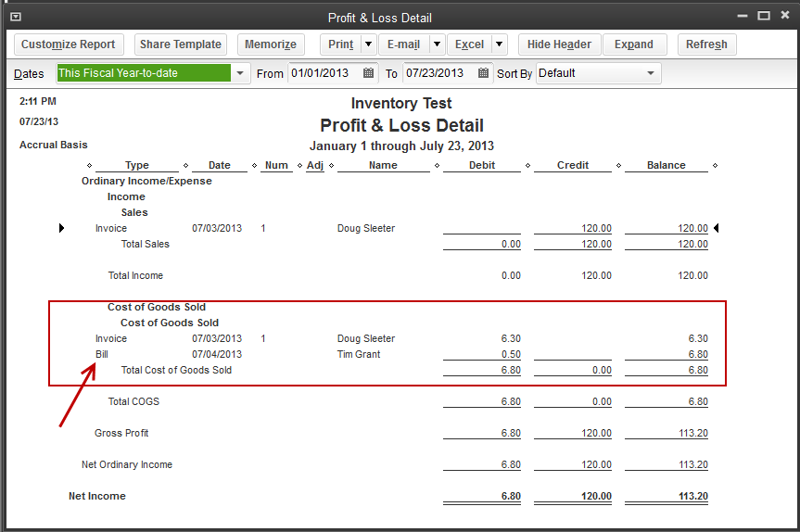The height and width of the screenshot is (532, 800).
Task: Click the column resize diamond after Debit
Action: 527,165
